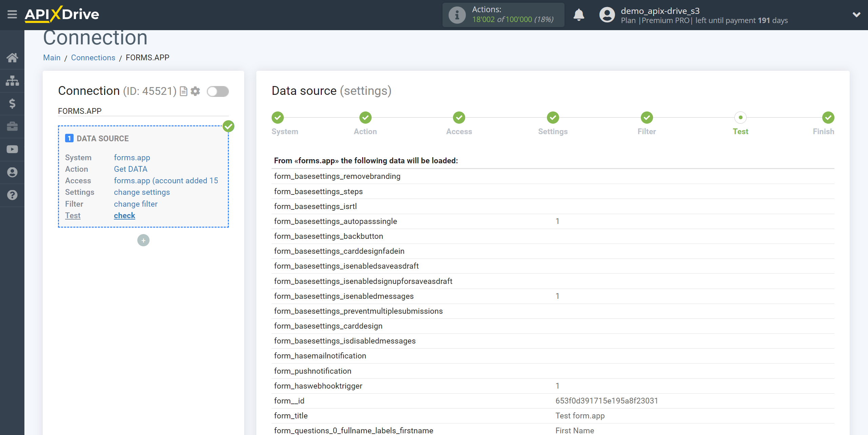Open the connections sitemap sidebar icon
Image resolution: width=868 pixels, height=435 pixels.
12,81
